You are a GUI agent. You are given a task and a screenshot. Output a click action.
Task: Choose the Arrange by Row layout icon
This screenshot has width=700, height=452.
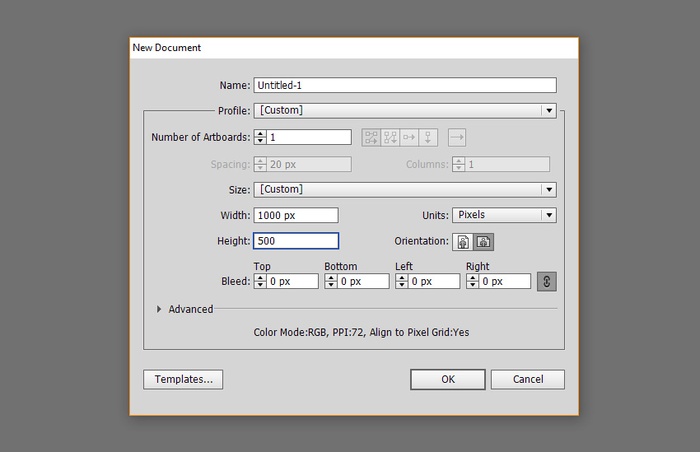pos(409,137)
